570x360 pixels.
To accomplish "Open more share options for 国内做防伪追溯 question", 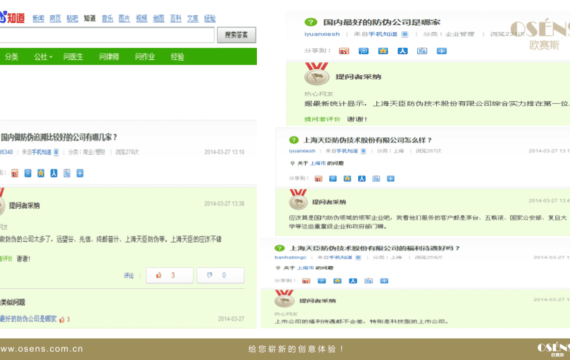I will click(80, 173).
